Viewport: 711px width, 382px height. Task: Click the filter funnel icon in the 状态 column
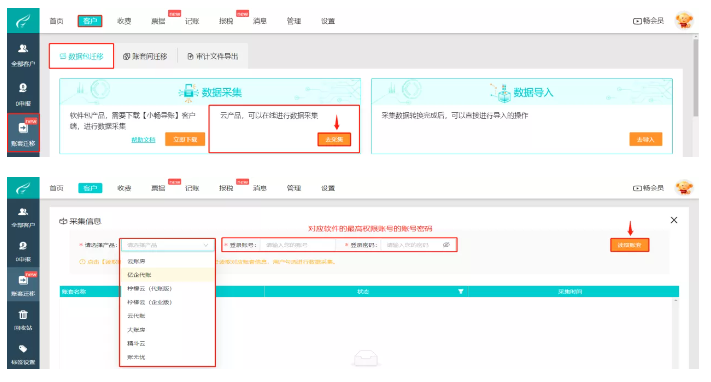(461, 291)
